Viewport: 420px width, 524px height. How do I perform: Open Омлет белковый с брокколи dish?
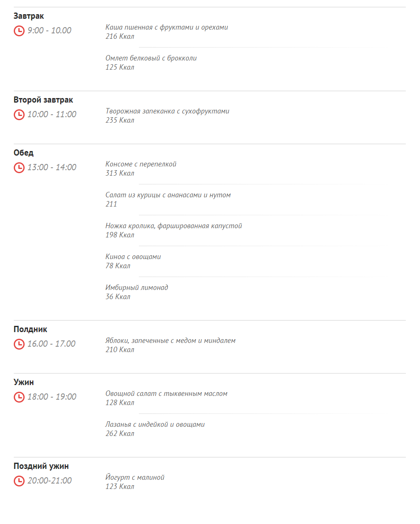(151, 58)
